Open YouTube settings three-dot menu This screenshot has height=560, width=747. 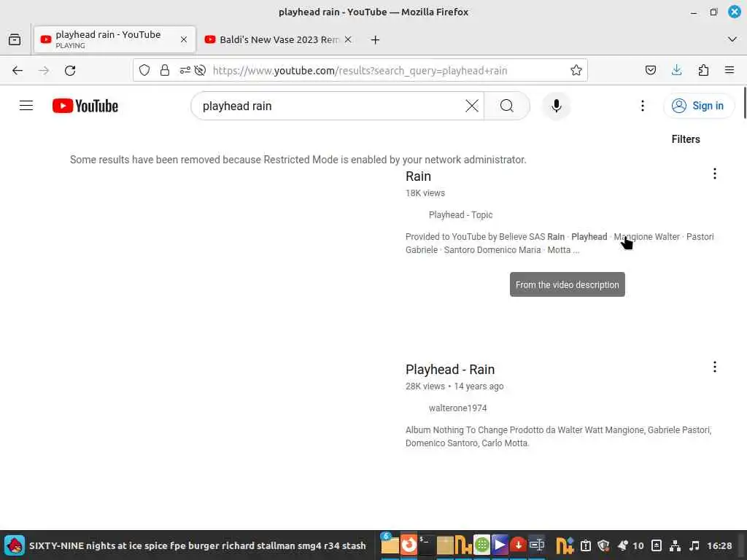pos(642,106)
